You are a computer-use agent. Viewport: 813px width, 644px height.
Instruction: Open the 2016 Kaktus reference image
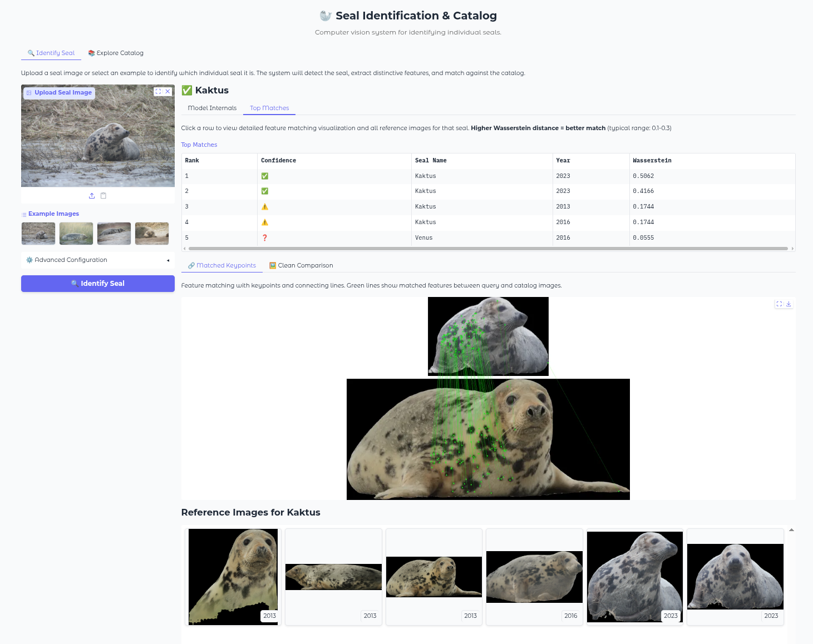point(534,576)
